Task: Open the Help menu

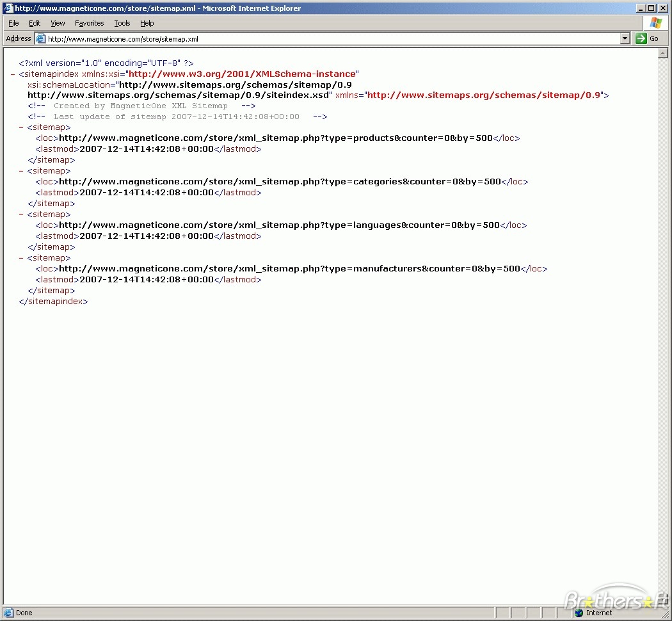Action: point(147,23)
